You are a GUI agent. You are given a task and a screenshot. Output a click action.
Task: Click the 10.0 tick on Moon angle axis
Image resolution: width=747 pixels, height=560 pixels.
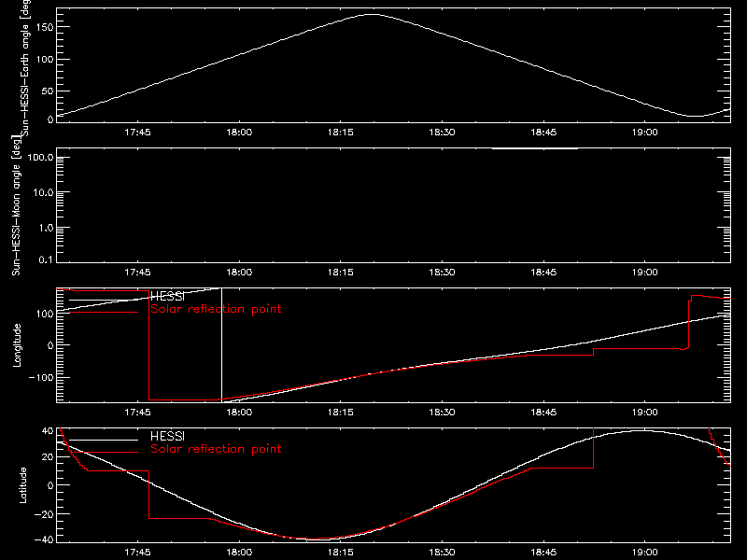click(x=43, y=192)
